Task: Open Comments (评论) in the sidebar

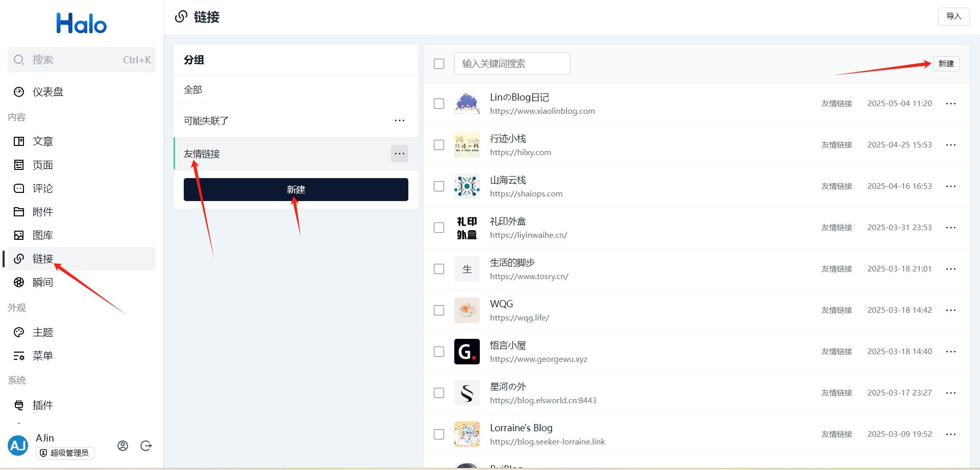Action: 42,188
